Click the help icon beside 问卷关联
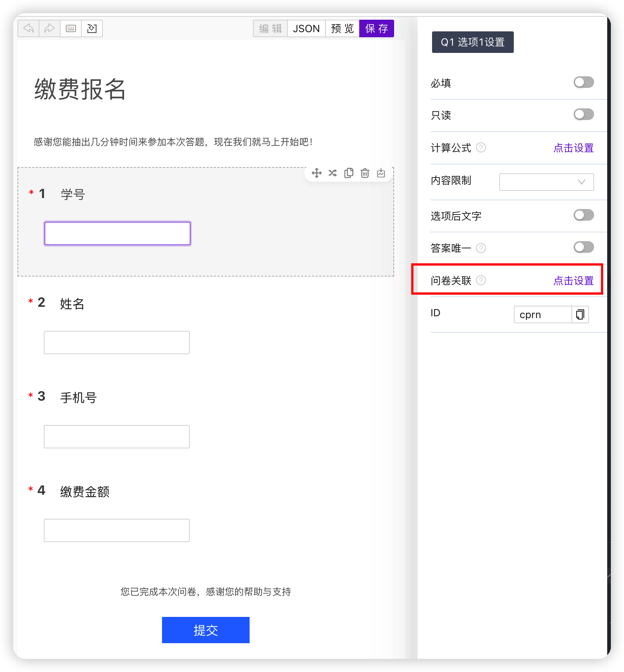 (x=482, y=281)
